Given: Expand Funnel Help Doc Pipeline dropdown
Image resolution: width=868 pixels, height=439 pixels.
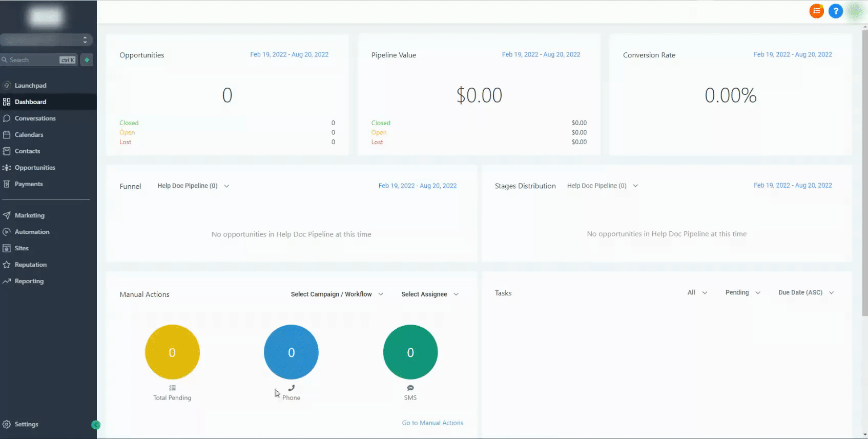Looking at the screenshot, I should 193,186.
